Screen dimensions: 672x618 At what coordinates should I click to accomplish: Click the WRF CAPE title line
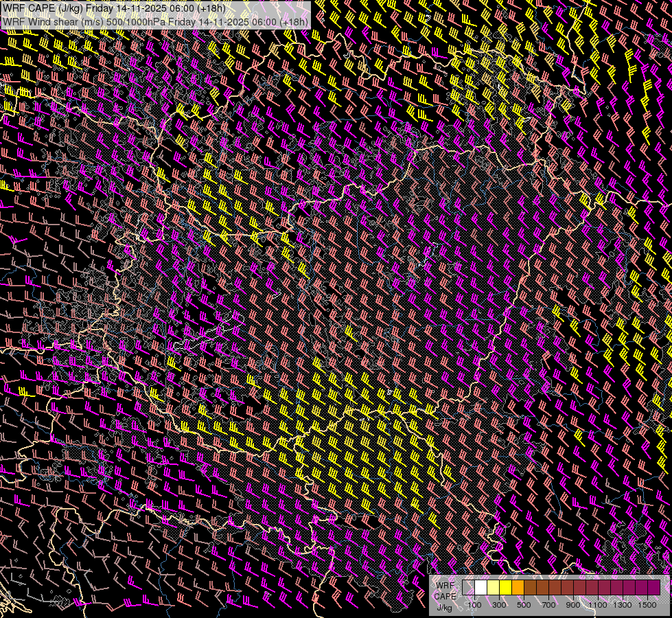[114, 8]
